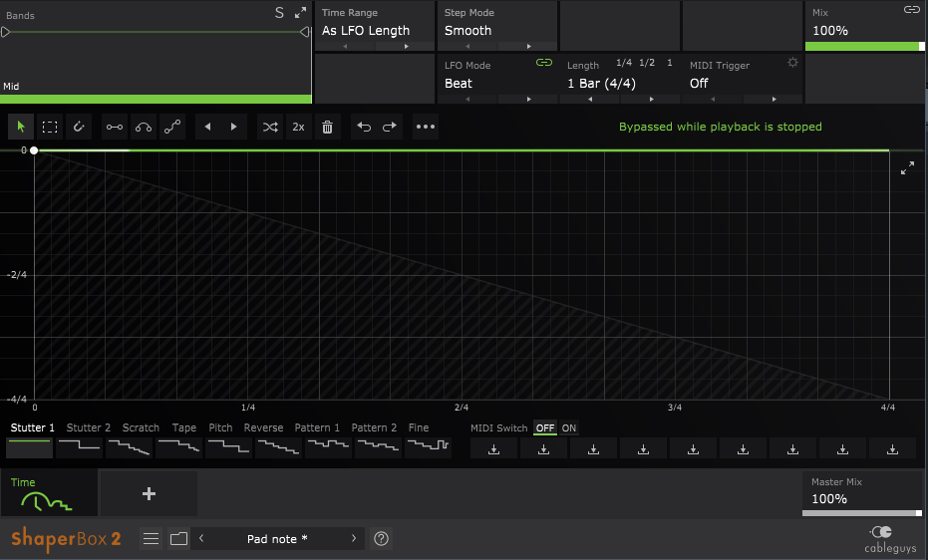
Task: Adjust the Mix 100% slider
Action: coord(864,46)
